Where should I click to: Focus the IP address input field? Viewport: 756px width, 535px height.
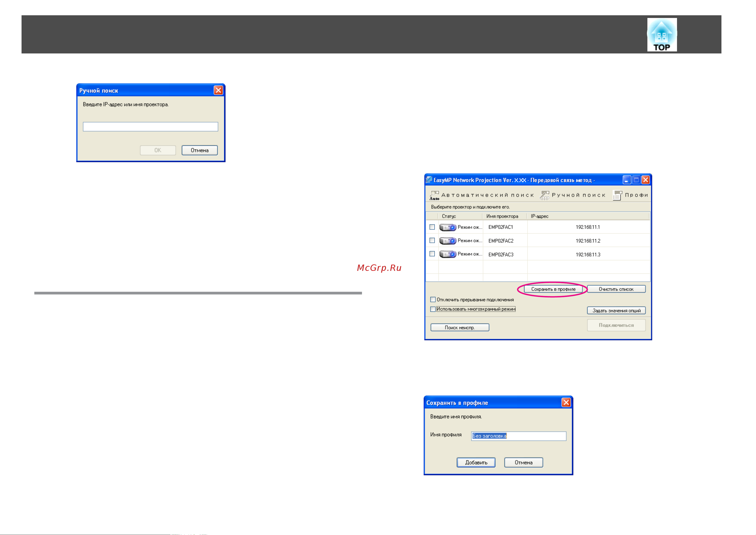(x=151, y=127)
